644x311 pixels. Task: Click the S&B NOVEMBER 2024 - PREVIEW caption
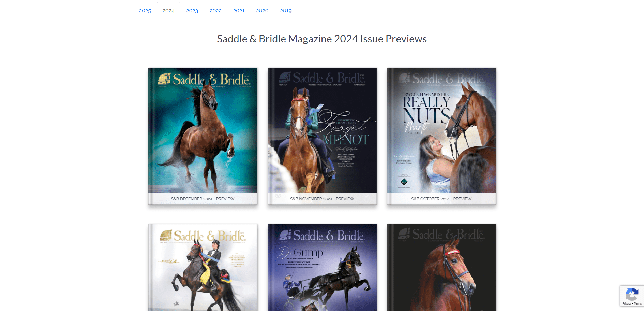click(322, 199)
